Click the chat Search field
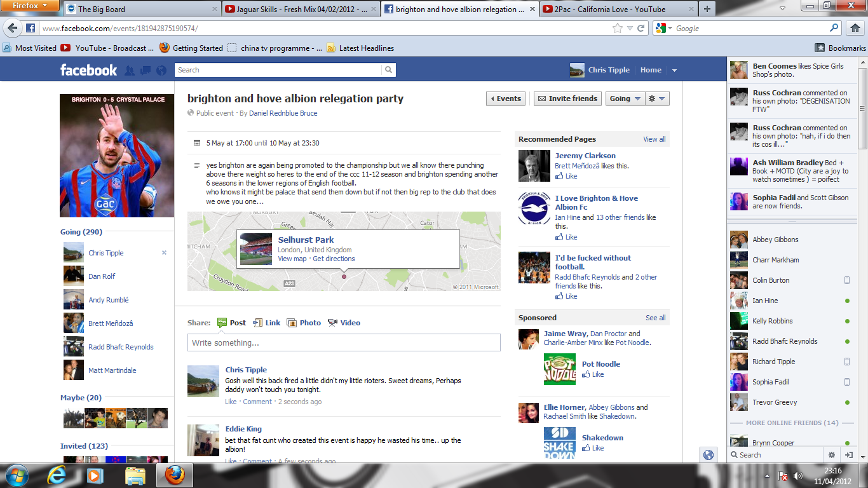The height and width of the screenshot is (488, 868). pyautogui.click(x=776, y=455)
